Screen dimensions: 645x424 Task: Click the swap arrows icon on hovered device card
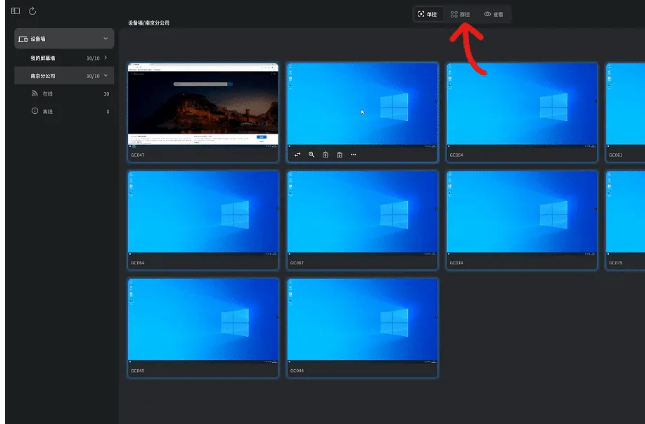(297, 155)
